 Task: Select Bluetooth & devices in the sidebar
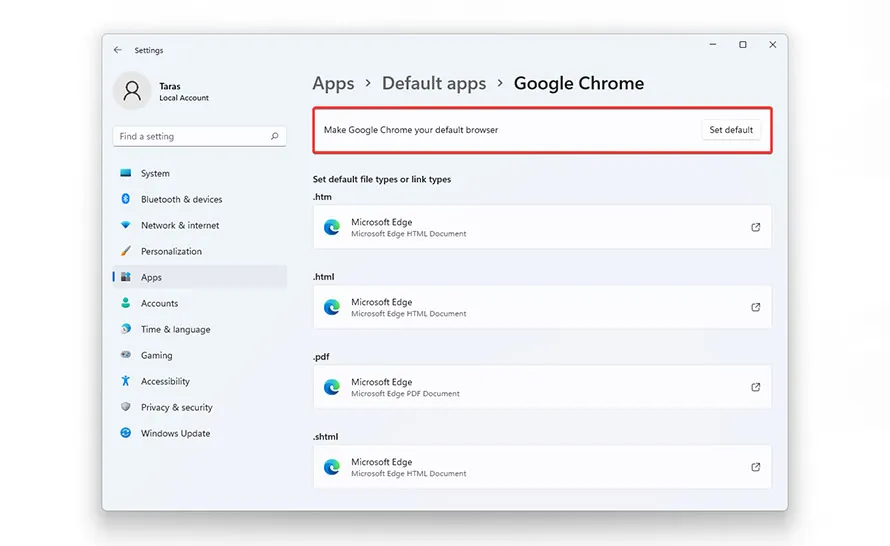pos(181,199)
